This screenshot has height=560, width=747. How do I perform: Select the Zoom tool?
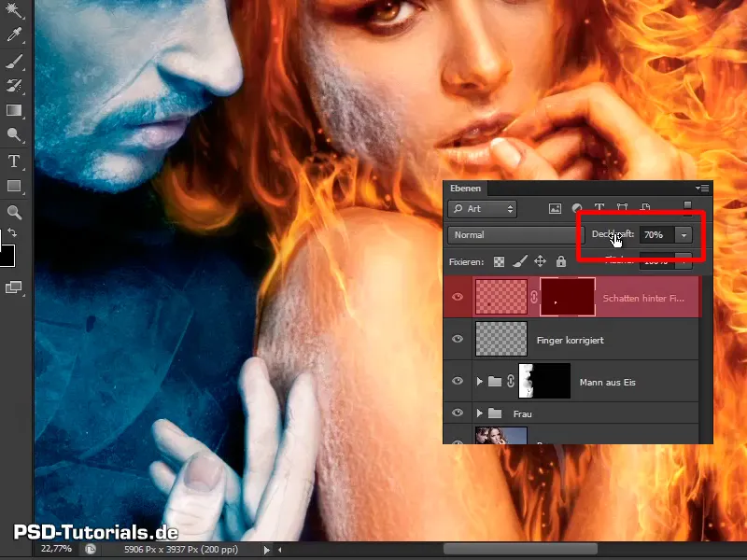pos(14,212)
